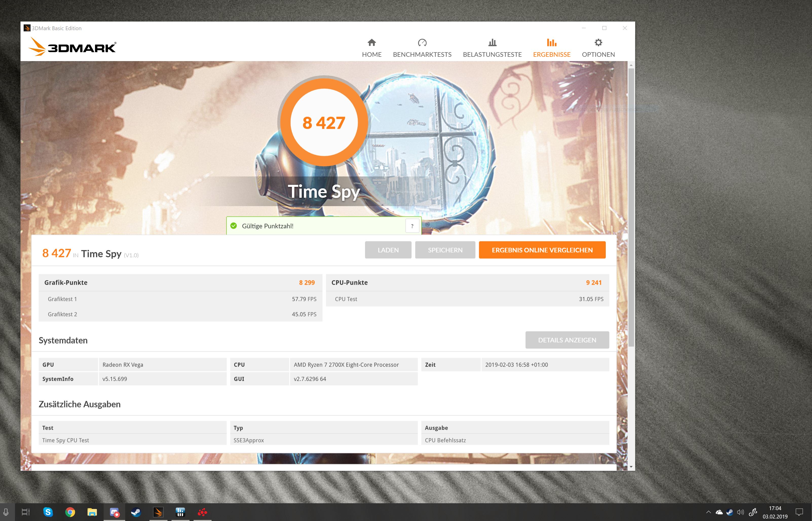Screen dimensions: 812x521
Task: Open Optionen via the gear icon
Action: click(598, 43)
